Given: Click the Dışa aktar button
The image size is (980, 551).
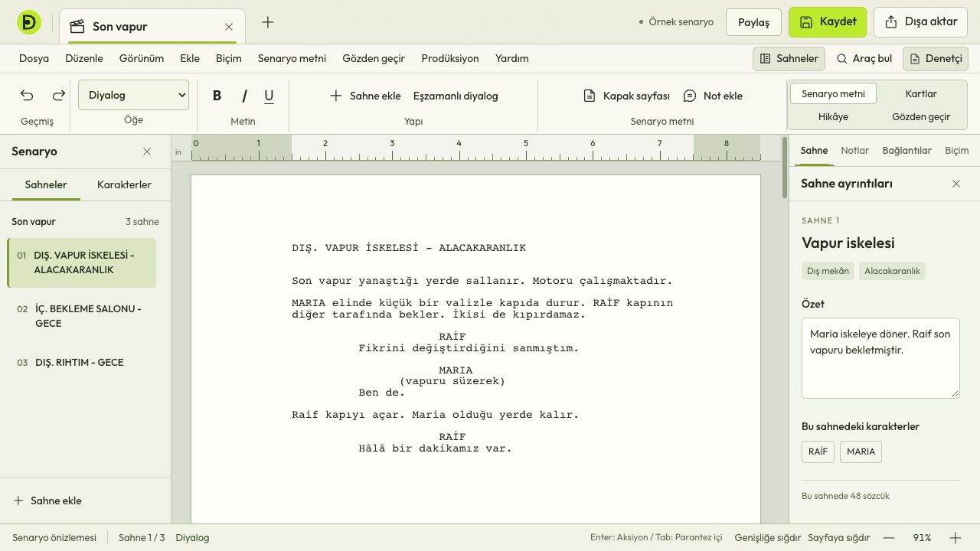Looking at the screenshot, I should tap(921, 22).
